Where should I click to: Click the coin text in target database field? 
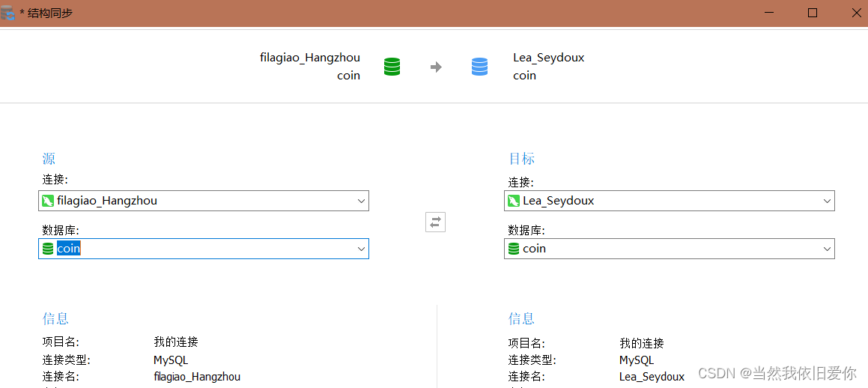534,249
